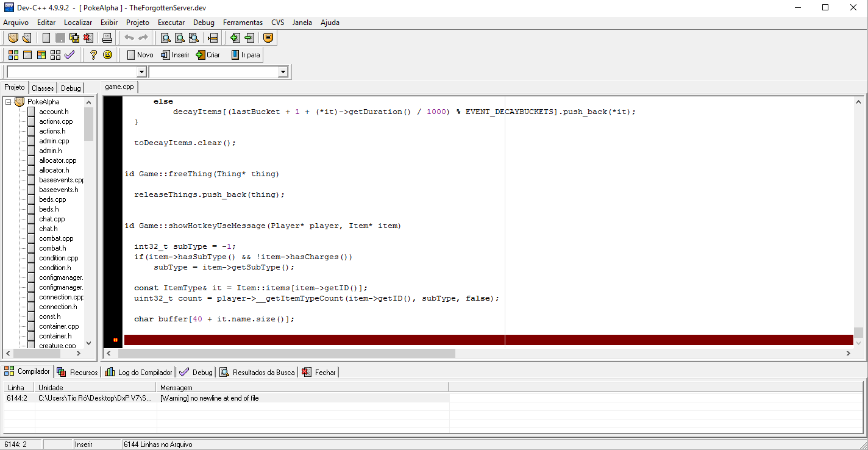Click the red error marker in editor gutter
This screenshot has width=868, height=450.
(x=115, y=340)
